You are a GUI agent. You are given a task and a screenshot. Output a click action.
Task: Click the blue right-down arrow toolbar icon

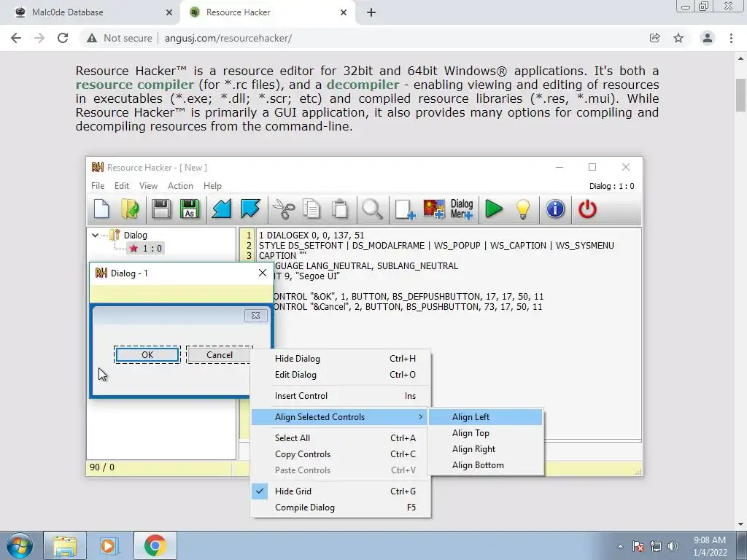pyautogui.click(x=250, y=209)
